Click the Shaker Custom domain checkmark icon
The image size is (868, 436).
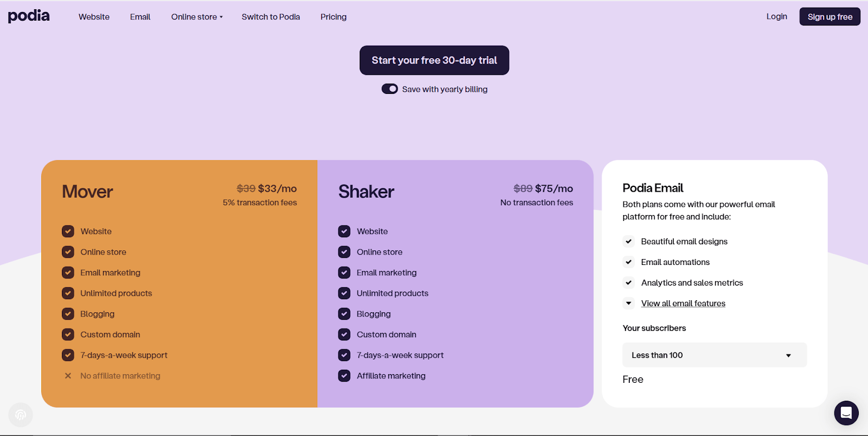344,334
